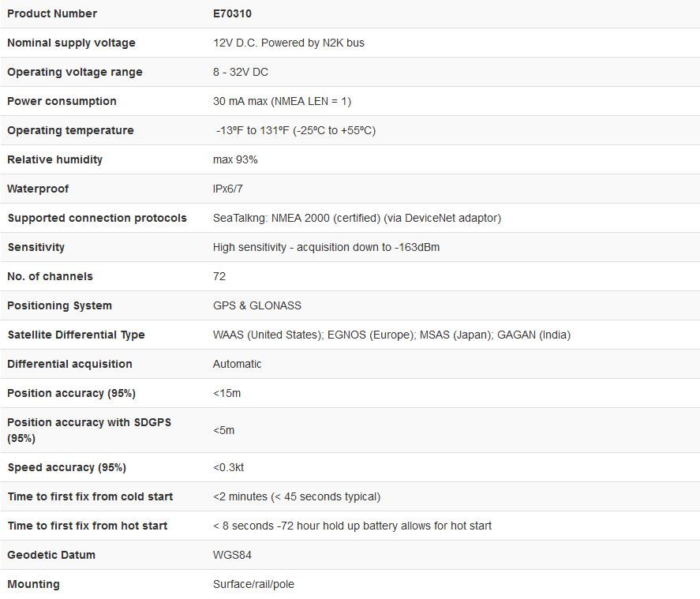Click the IPx6/7 waterproof rating
This screenshot has width=700, height=599.
pyautogui.click(x=228, y=189)
